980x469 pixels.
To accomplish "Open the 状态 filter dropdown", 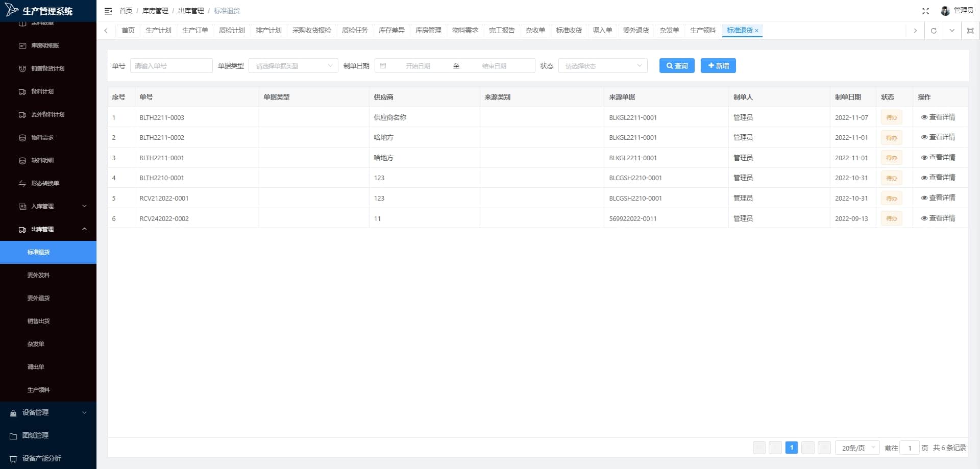I will coord(603,66).
